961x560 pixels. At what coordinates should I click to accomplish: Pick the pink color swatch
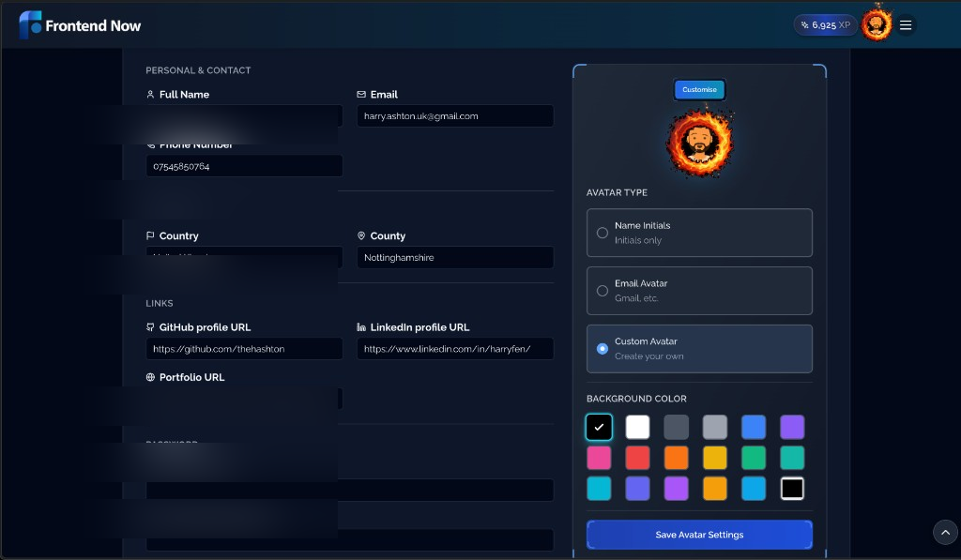[x=599, y=458]
